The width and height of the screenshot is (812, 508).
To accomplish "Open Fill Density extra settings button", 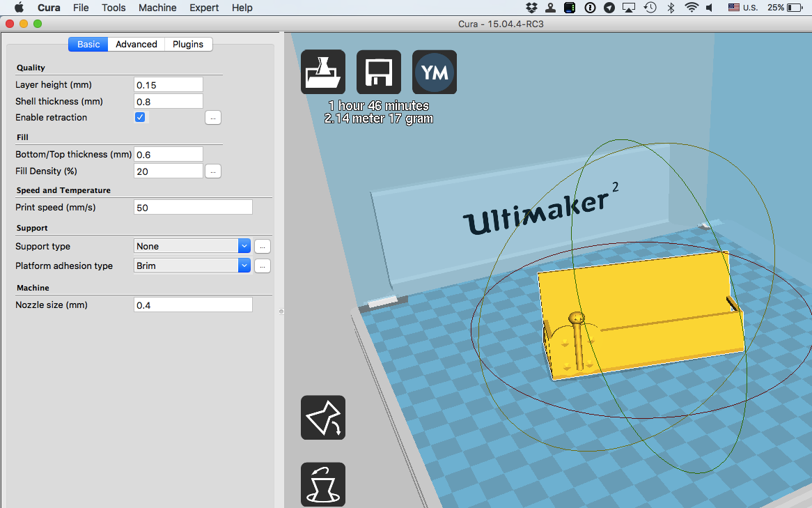I will coord(213,171).
